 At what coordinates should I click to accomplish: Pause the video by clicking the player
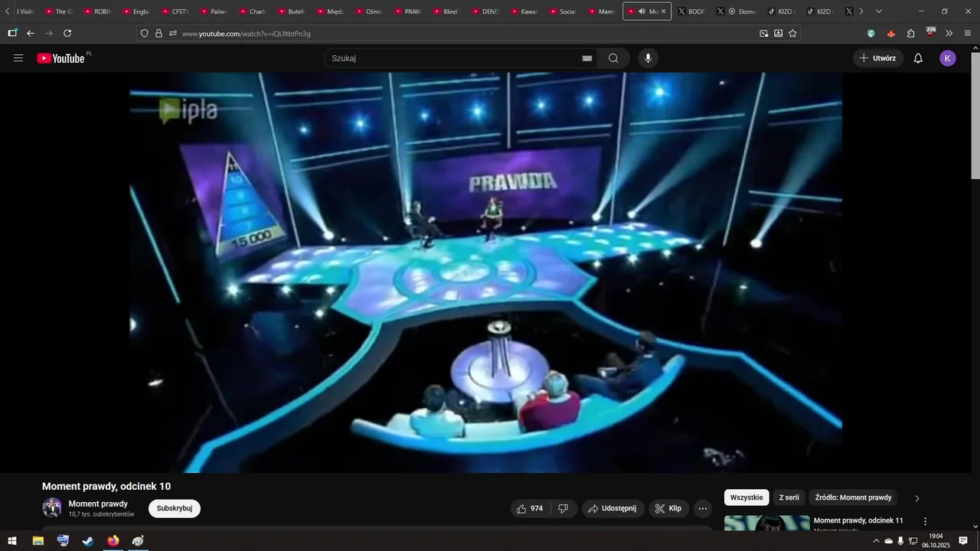[485, 272]
